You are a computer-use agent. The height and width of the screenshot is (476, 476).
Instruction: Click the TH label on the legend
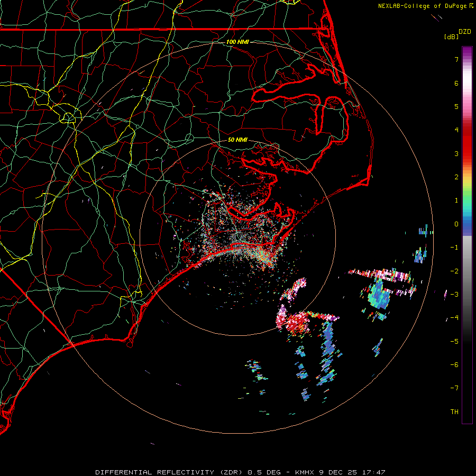point(454,411)
